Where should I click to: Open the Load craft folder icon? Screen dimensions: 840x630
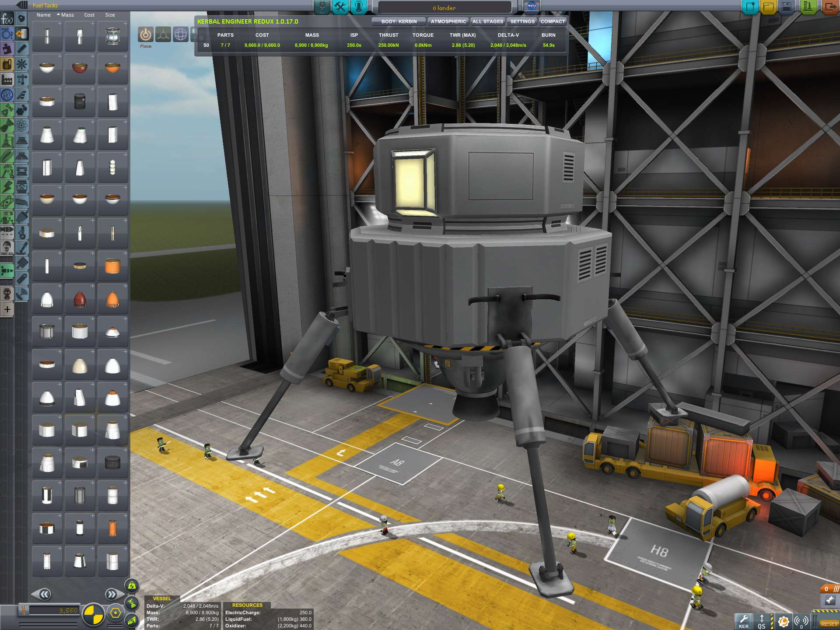pos(769,7)
